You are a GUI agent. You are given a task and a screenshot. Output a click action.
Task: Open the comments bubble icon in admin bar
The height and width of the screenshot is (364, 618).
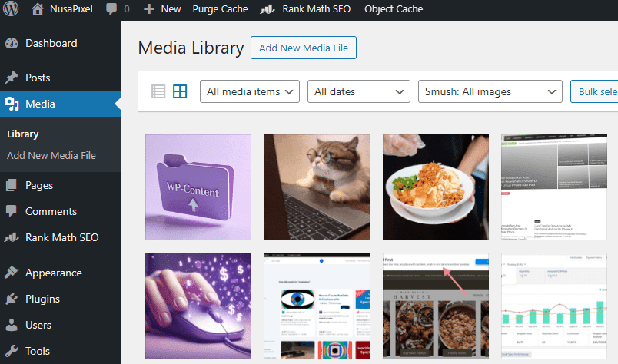(x=111, y=8)
